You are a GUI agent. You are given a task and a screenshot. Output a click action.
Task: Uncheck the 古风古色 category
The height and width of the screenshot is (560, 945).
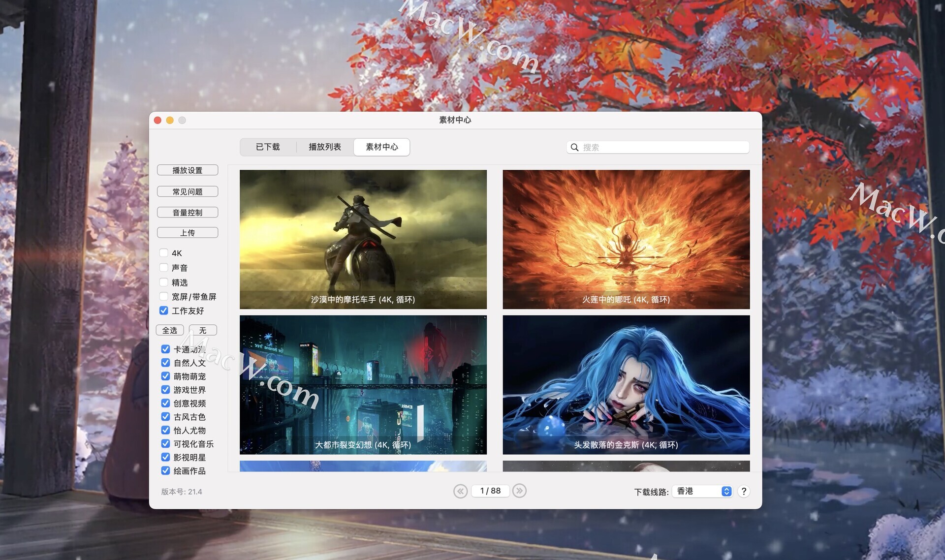click(166, 417)
